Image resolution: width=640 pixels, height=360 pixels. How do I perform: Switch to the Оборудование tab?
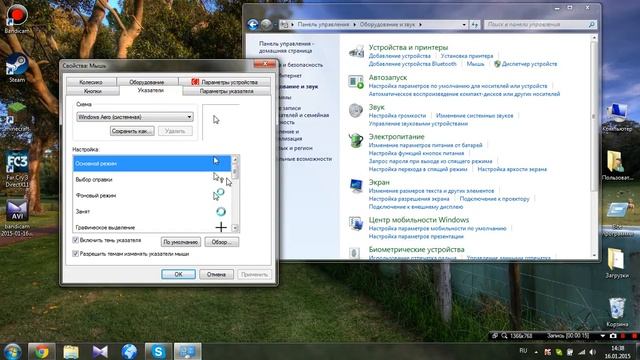tap(147, 82)
